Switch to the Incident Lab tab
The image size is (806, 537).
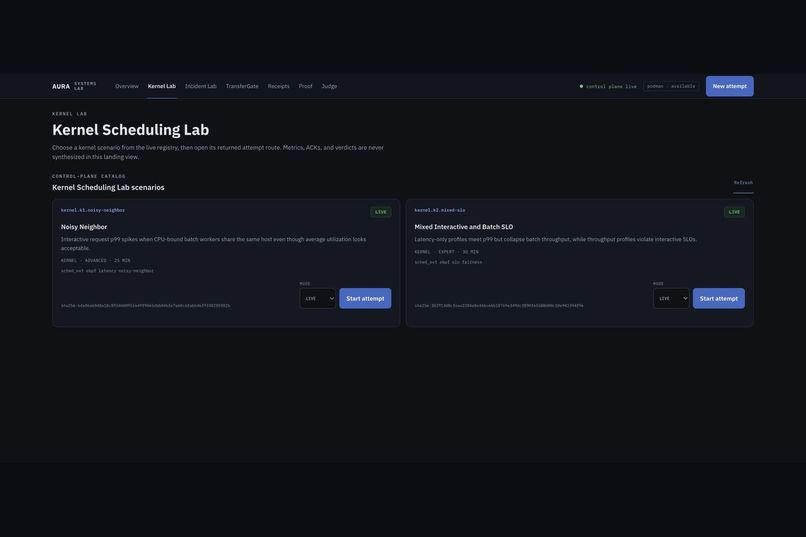tap(200, 86)
